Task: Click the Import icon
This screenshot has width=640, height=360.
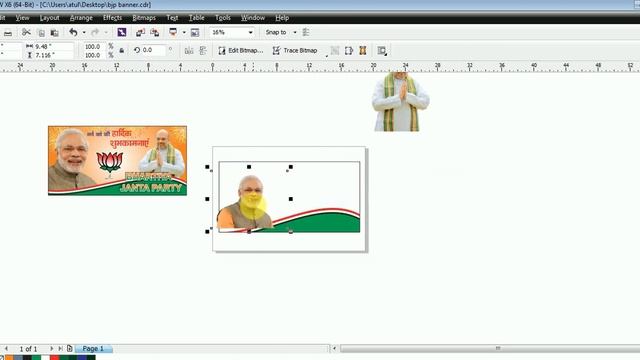Action: point(140,32)
